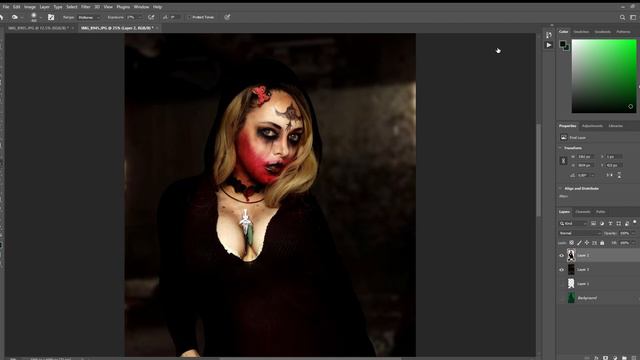Viewport: 640px width, 360px height.
Task: Switch to the Libraries tab
Action: (x=616, y=126)
